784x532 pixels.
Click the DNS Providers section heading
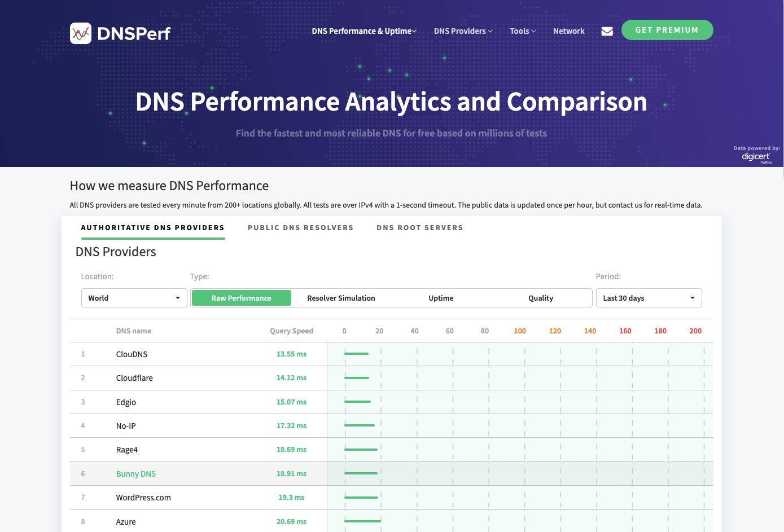(116, 252)
